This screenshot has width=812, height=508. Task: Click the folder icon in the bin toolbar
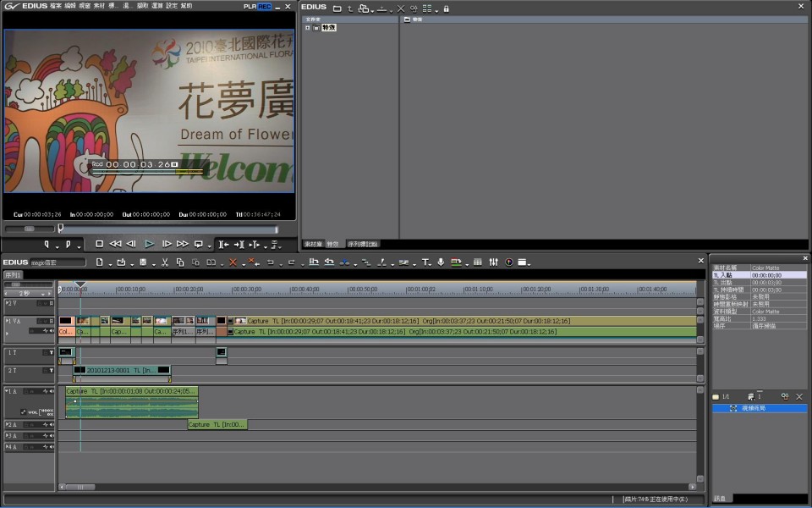point(337,8)
